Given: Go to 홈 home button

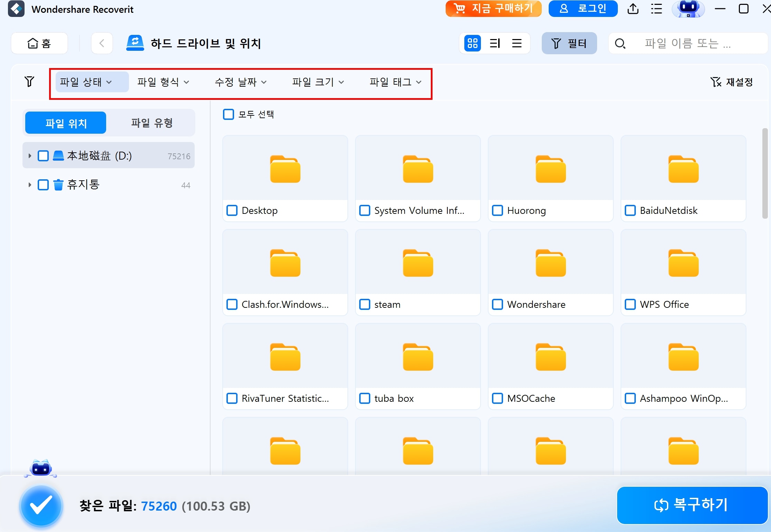Looking at the screenshot, I should click(x=39, y=44).
